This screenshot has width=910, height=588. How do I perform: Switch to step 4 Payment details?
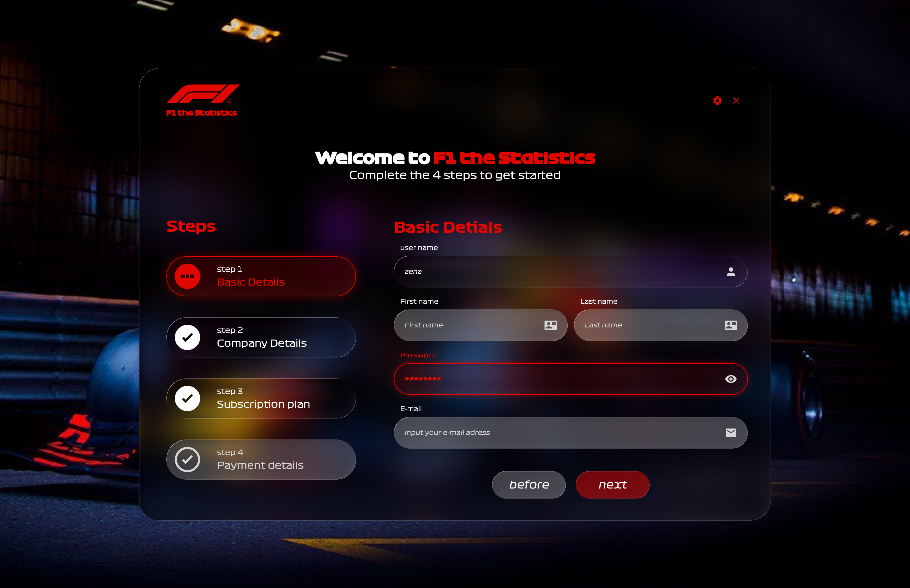coord(261,459)
